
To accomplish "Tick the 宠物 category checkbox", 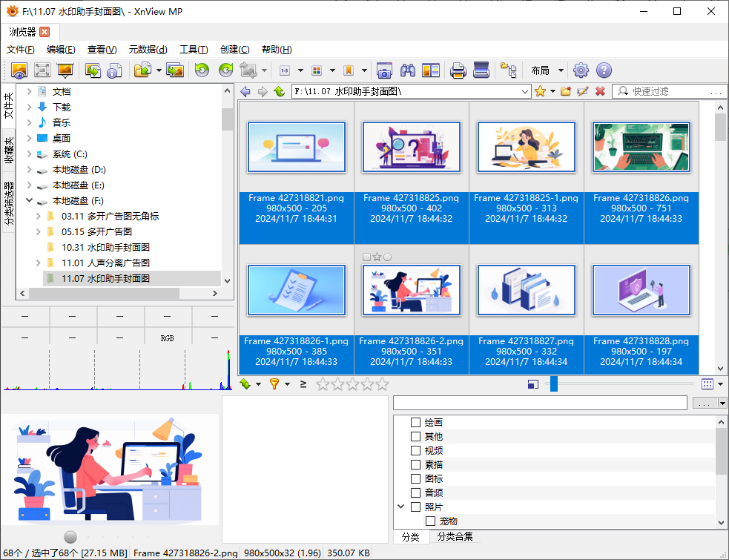I will [430, 521].
